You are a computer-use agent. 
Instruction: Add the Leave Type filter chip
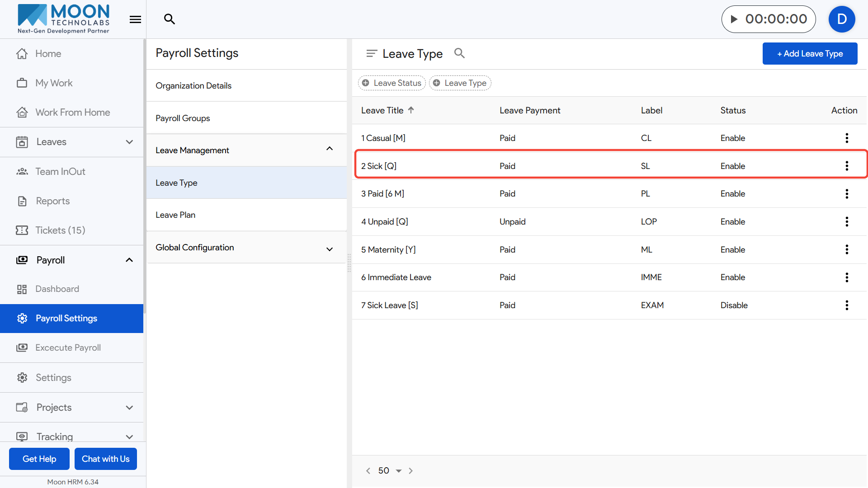click(x=460, y=83)
